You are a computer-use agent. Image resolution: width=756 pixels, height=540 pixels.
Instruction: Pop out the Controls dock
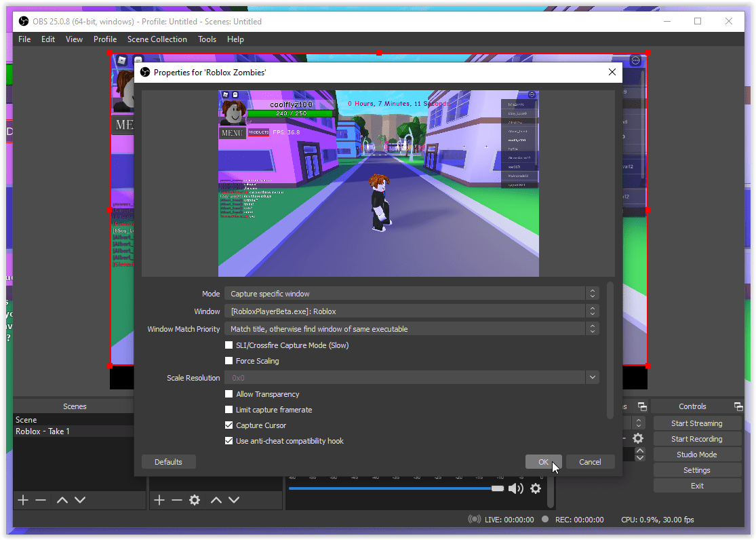(738, 406)
